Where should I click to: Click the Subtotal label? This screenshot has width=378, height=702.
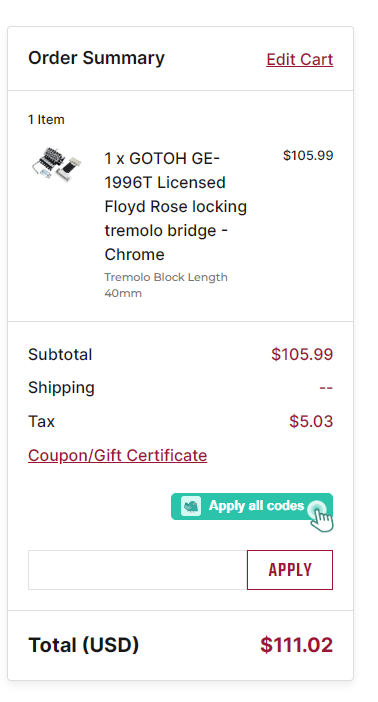[60, 354]
